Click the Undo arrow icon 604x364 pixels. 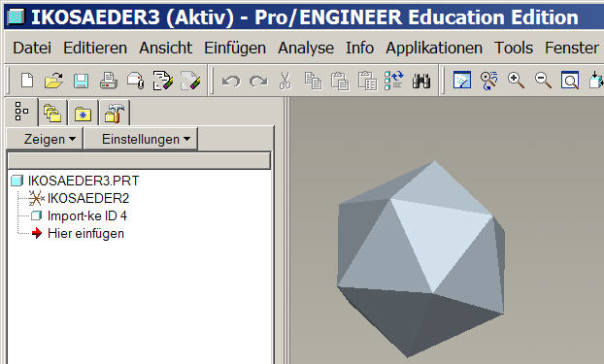point(231,82)
